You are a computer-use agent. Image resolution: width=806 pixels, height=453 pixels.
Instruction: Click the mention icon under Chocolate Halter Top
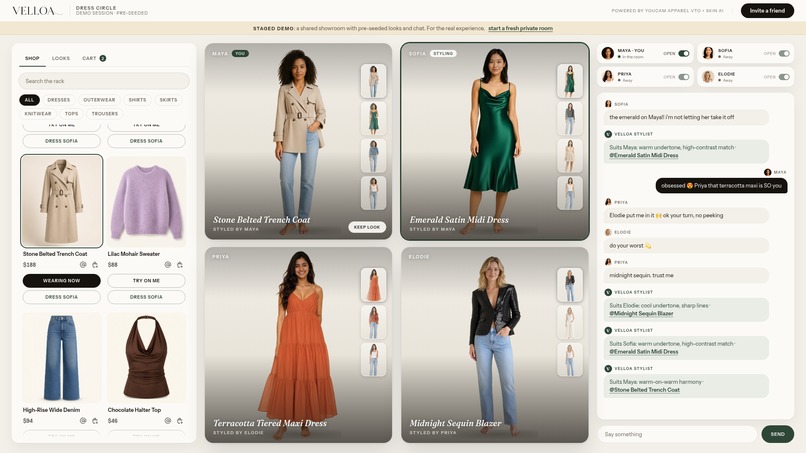[x=168, y=421]
